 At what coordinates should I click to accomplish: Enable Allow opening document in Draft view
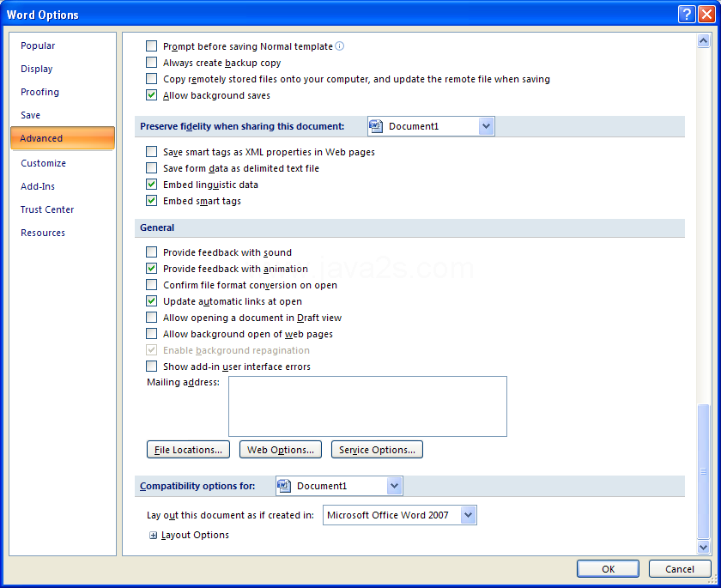pos(151,318)
